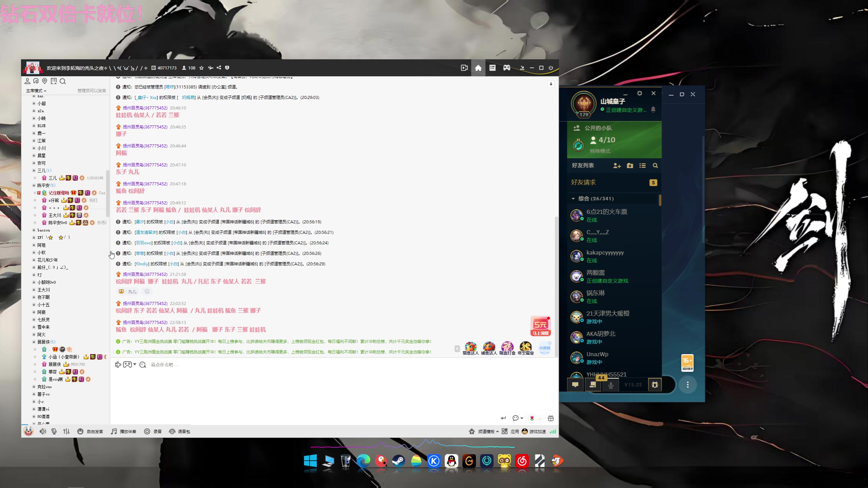Mute the speaker in the bottom bar
This screenshot has width=868, height=488.
click(43, 431)
